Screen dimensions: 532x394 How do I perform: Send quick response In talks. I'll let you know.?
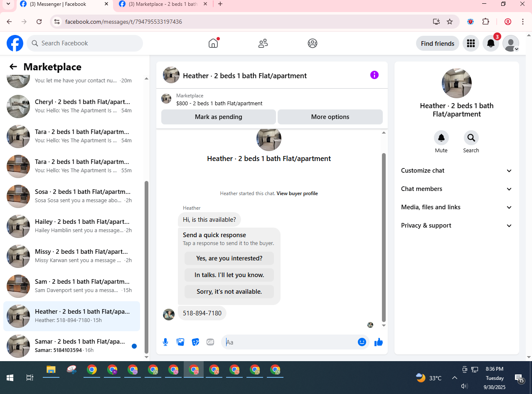(229, 275)
